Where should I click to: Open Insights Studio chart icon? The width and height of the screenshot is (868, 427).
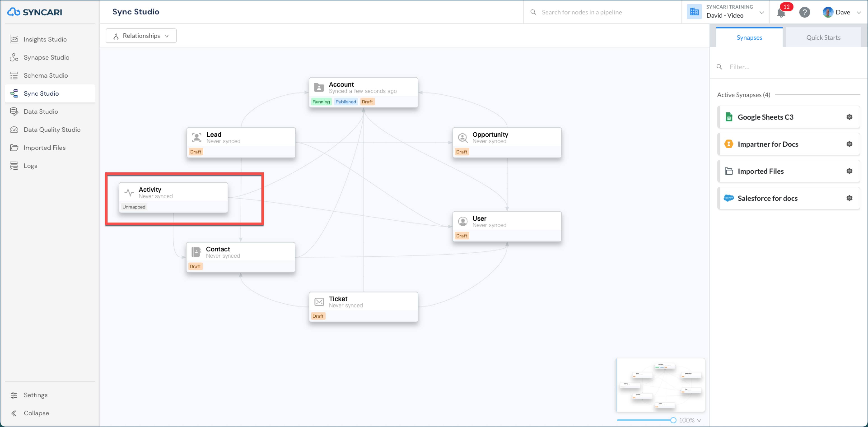click(14, 39)
